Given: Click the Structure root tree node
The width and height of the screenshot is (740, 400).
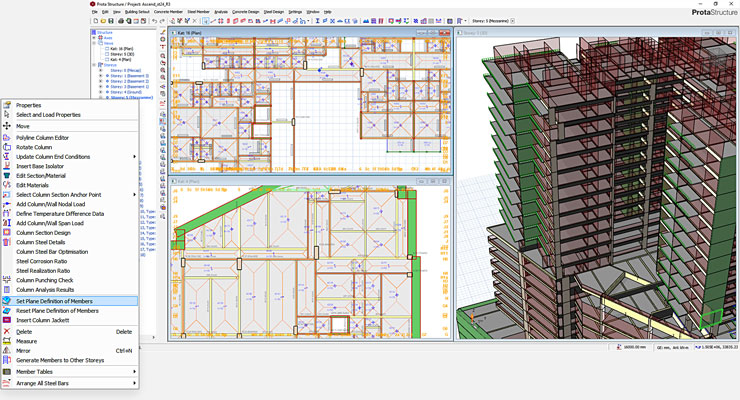Looking at the screenshot, I should pos(104,33).
